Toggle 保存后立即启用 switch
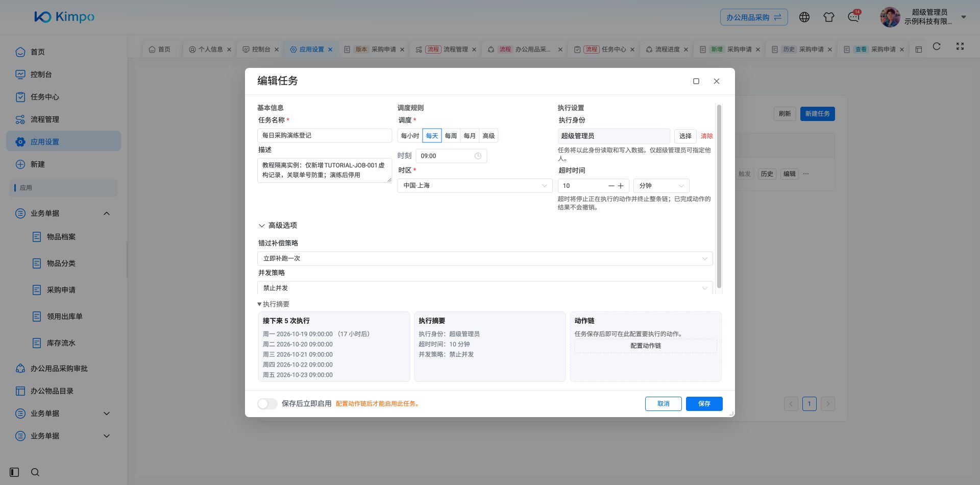Image resolution: width=980 pixels, height=485 pixels. click(x=267, y=404)
